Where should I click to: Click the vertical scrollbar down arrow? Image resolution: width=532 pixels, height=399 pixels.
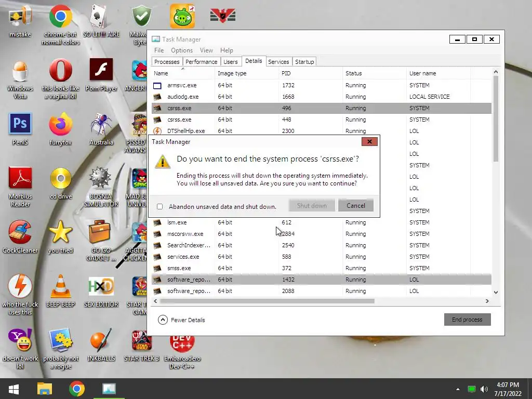pyautogui.click(x=496, y=292)
